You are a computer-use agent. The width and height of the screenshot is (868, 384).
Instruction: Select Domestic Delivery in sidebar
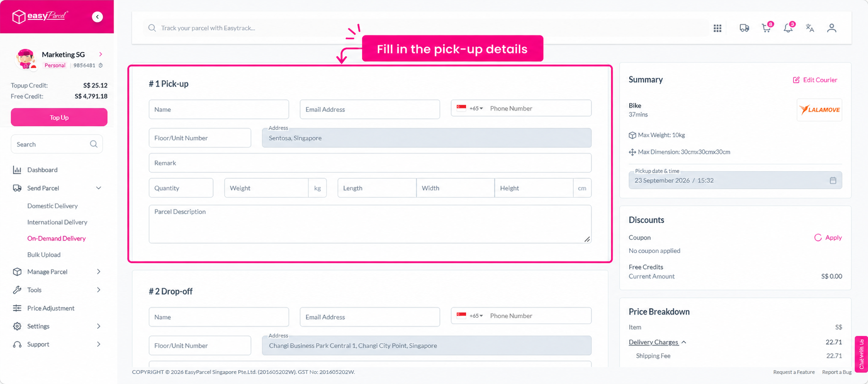[52, 206]
